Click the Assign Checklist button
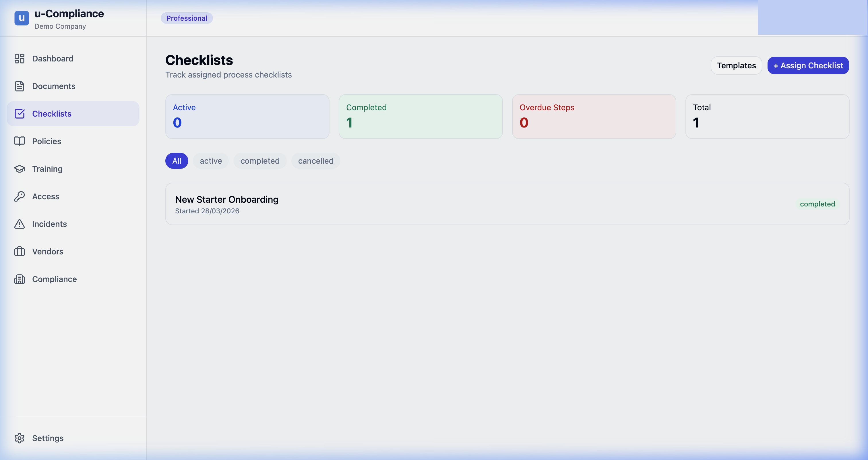Screen dimensions: 868x460 [808, 65]
